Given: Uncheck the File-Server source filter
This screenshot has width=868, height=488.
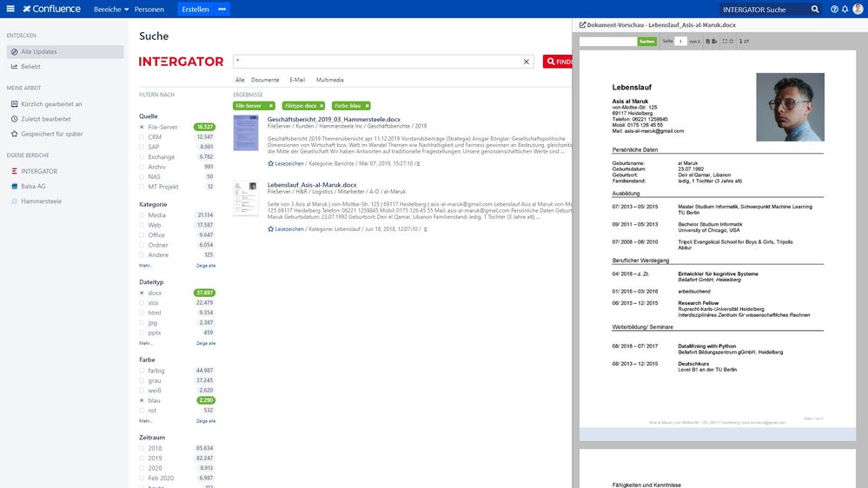Looking at the screenshot, I should point(142,128).
